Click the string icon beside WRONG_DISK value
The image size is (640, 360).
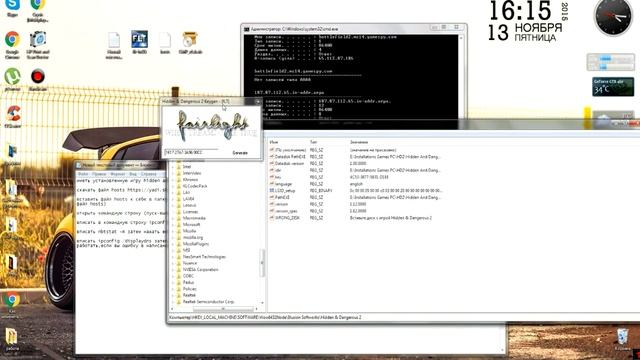(x=271, y=218)
